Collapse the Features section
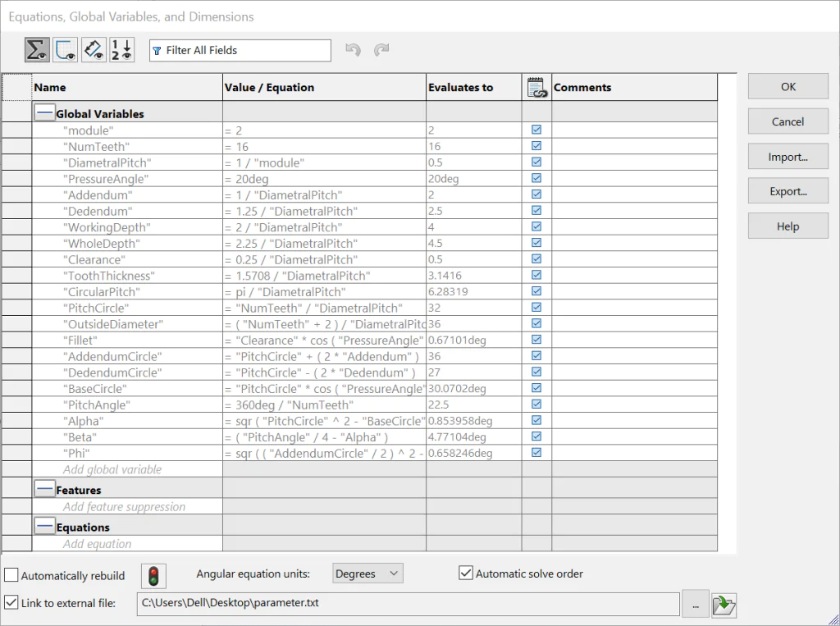 click(44, 489)
